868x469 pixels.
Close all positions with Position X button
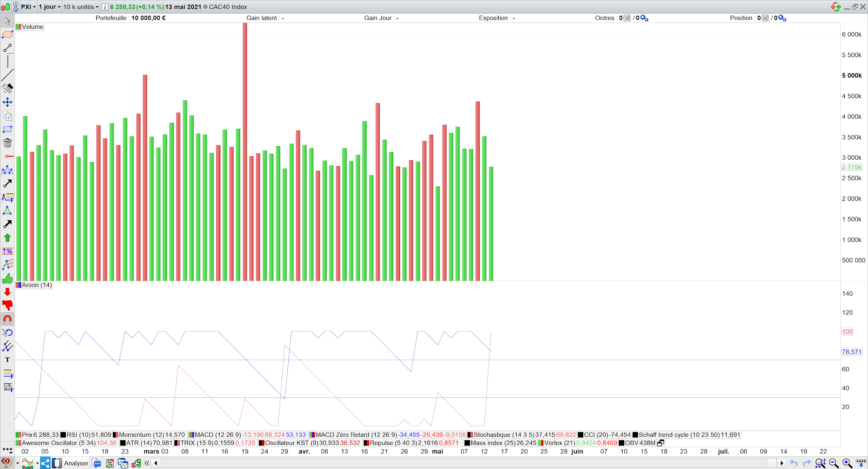(765, 18)
